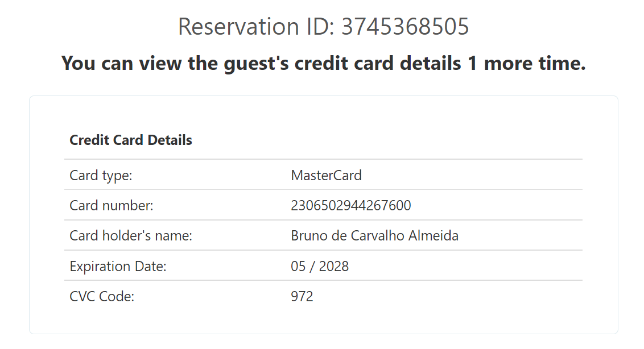Click the reservation number 3745368505

point(405,27)
